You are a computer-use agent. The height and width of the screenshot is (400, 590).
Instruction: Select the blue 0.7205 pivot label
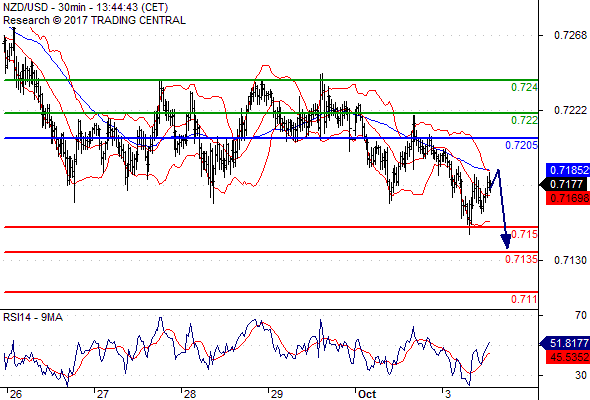click(521, 145)
